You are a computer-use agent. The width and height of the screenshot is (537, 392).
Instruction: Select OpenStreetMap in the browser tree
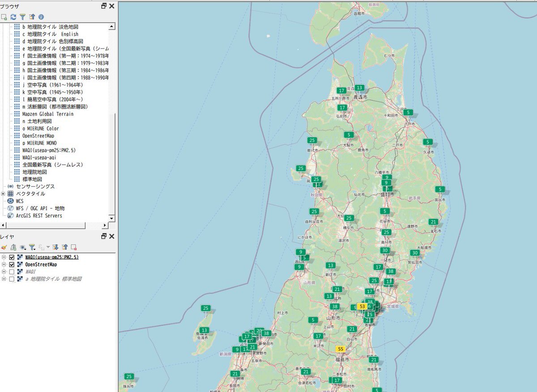pyautogui.click(x=38, y=136)
